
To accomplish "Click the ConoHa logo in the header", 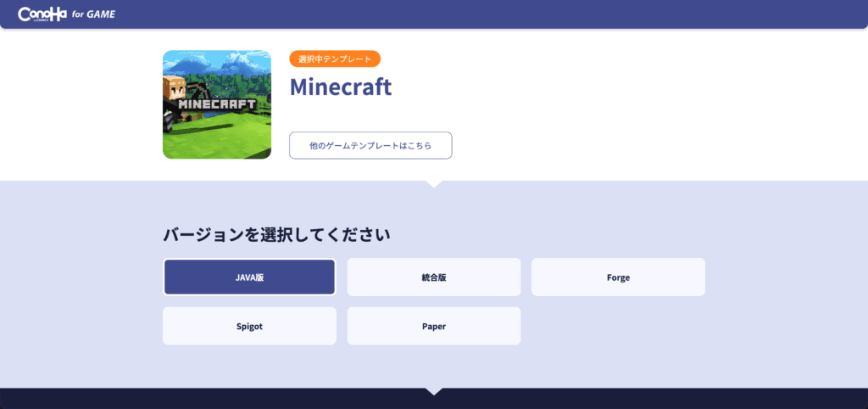I will point(42,14).
